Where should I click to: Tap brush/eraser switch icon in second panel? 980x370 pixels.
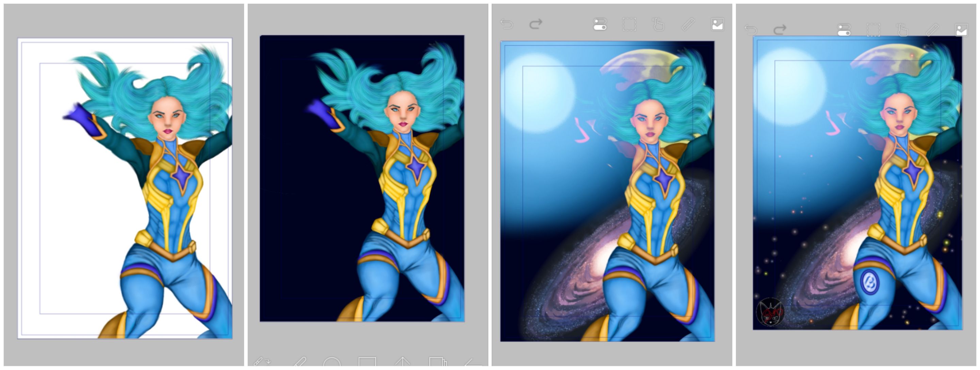click(x=262, y=361)
